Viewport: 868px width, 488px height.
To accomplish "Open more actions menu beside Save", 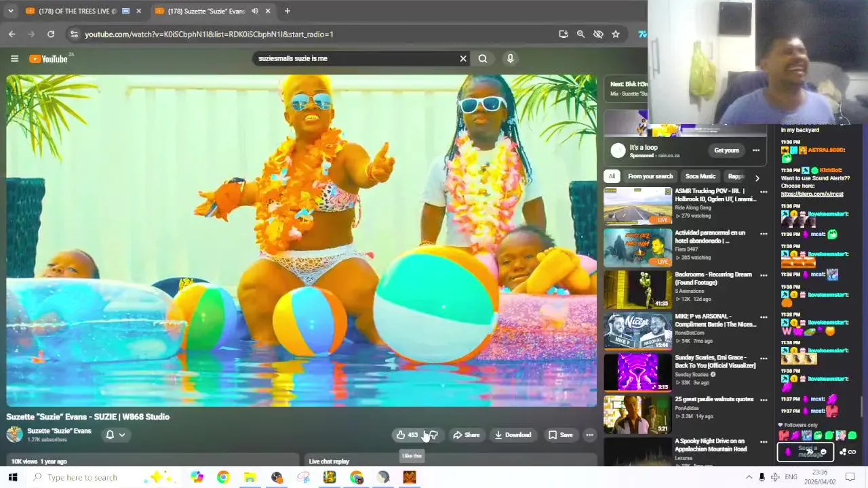I will tap(589, 435).
